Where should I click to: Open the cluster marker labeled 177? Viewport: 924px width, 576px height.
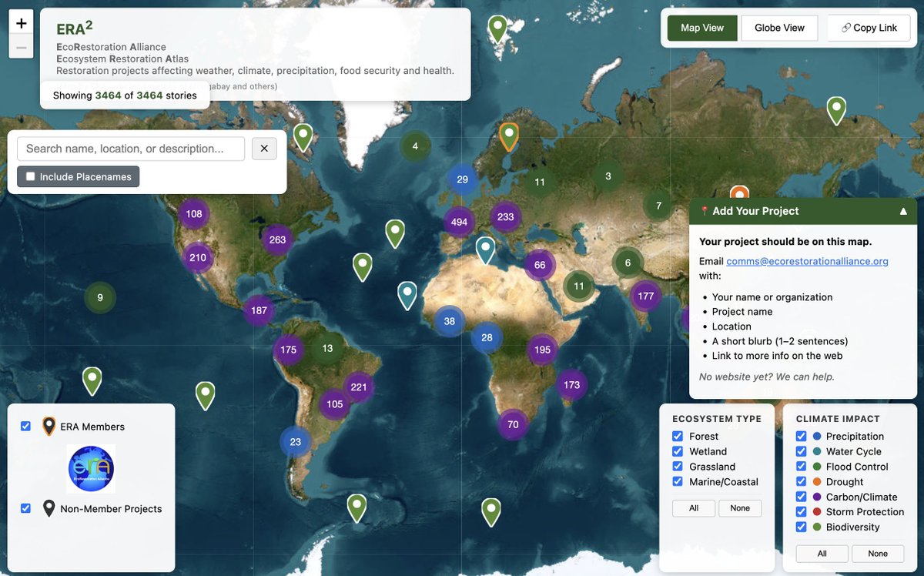[x=646, y=296]
